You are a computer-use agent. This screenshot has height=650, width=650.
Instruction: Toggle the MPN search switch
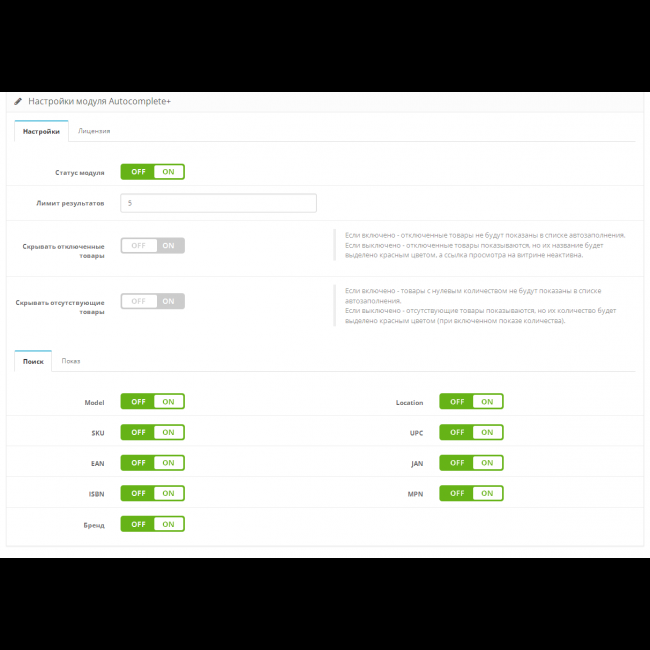[x=471, y=493]
